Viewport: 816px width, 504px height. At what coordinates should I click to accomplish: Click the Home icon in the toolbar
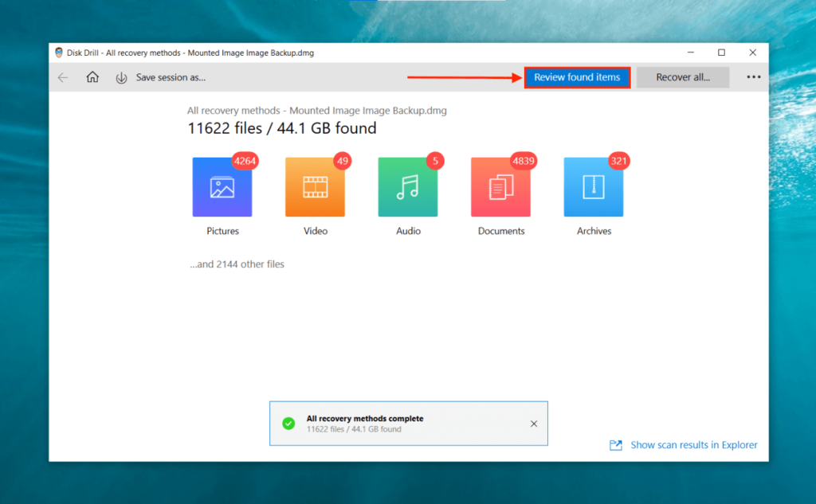pos(92,77)
